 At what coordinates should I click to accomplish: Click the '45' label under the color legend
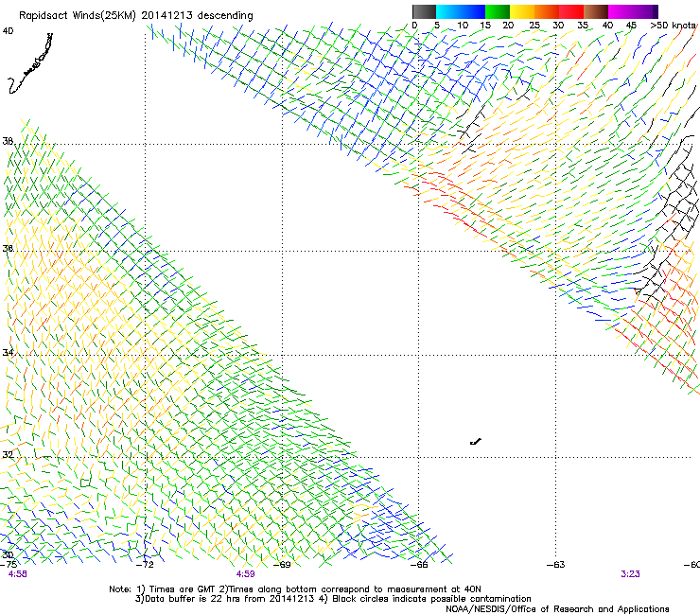(631, 26)
